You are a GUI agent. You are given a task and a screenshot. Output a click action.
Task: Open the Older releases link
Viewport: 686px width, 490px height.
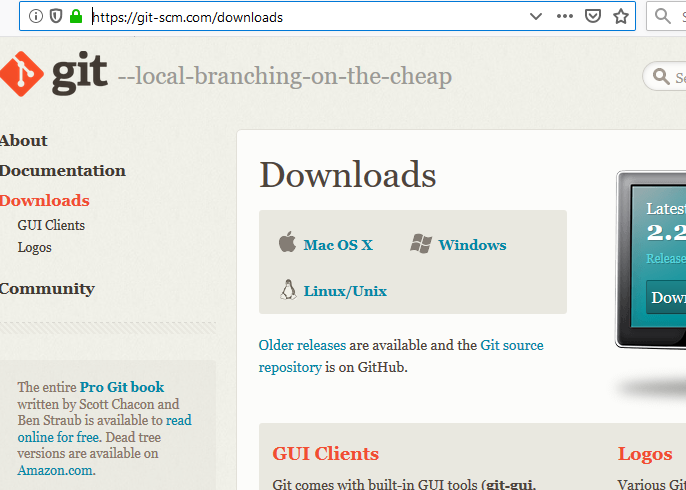pos(302,345)
